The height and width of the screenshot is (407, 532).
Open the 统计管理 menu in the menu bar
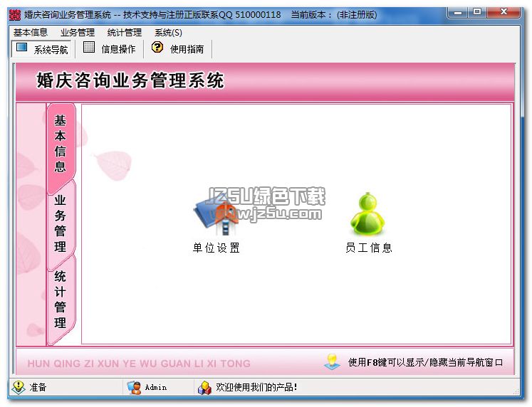pyautogui.click(x=124, y=33)
